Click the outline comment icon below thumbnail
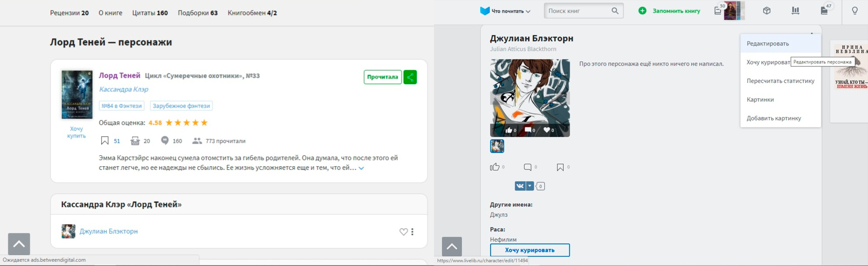This screenshot has height=266, width=868. pyautogui.click(x=528, y=167)
